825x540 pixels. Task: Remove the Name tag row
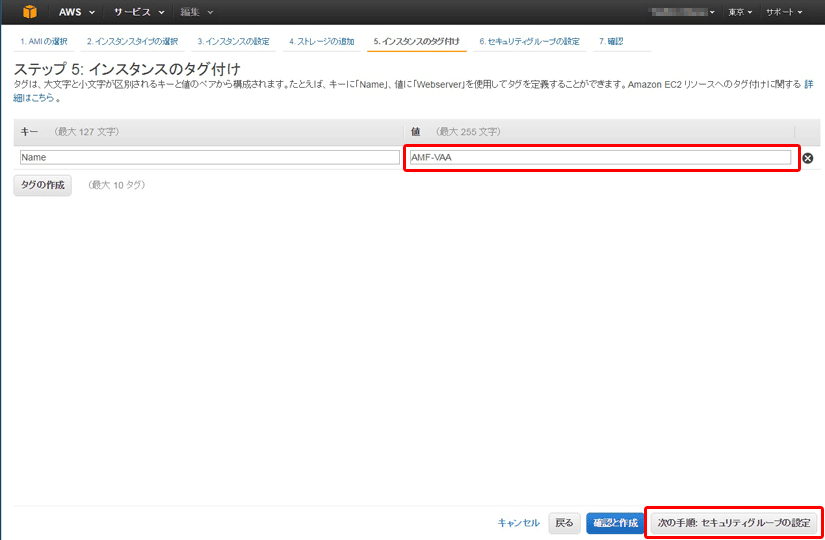point(807,158)
